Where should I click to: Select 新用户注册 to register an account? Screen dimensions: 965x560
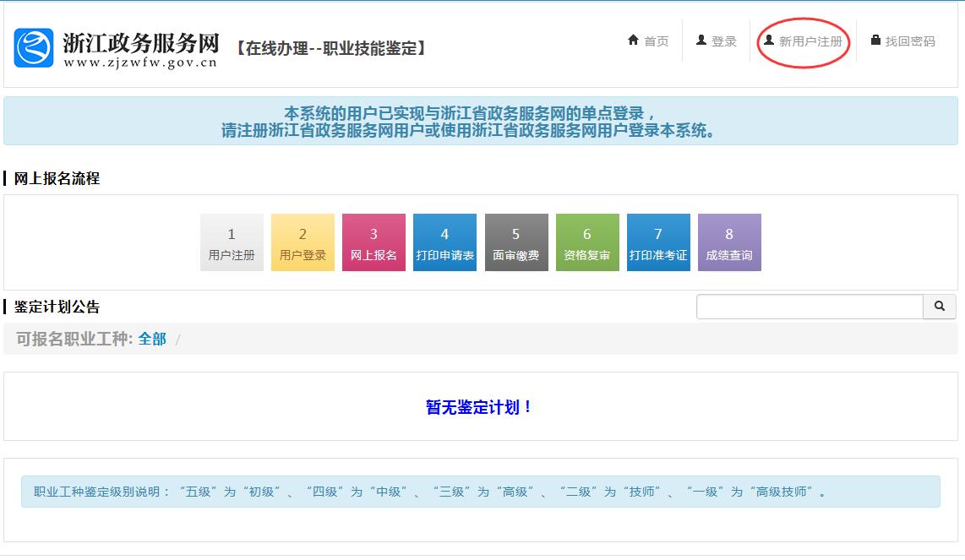click(810, 41)
